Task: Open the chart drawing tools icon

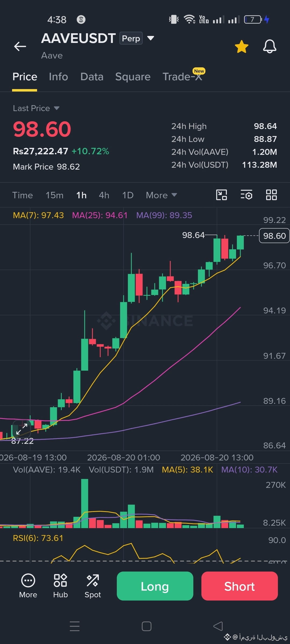Action: (x=222, y=195)
